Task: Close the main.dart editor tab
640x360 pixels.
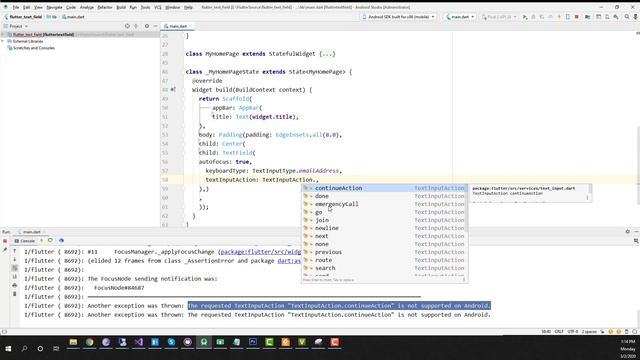Action: click(x=190, y=26)
